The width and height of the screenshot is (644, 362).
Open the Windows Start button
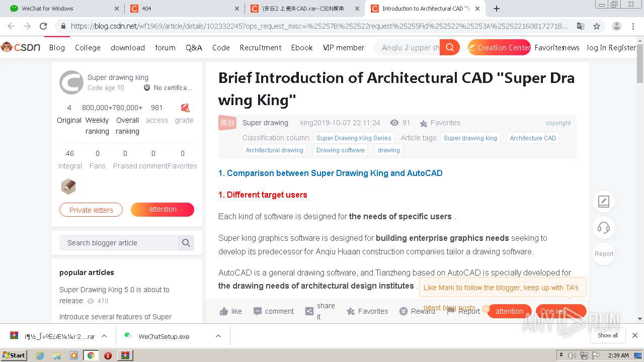14,355
